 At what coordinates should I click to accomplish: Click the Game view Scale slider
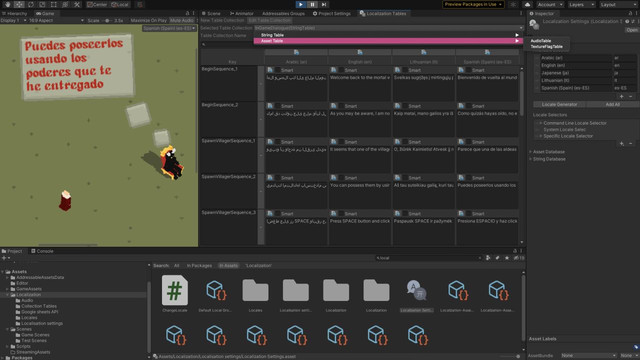(107, 20)
